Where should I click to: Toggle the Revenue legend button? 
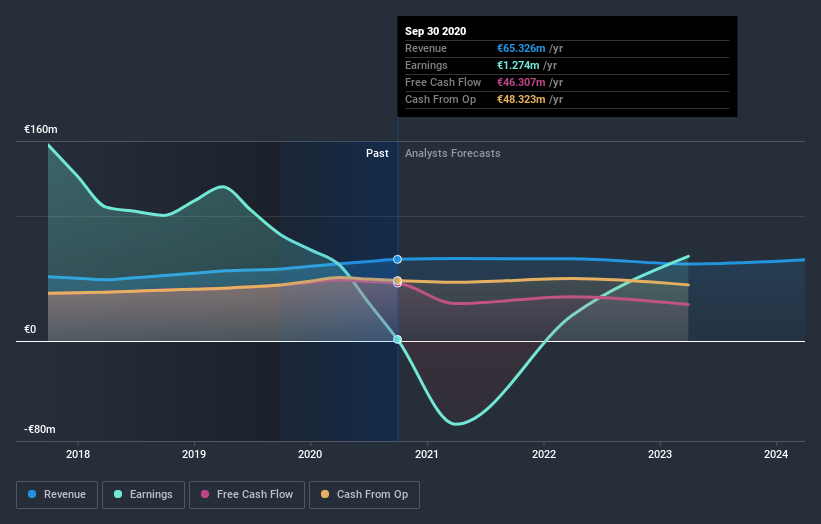click(x=57, y=495)
